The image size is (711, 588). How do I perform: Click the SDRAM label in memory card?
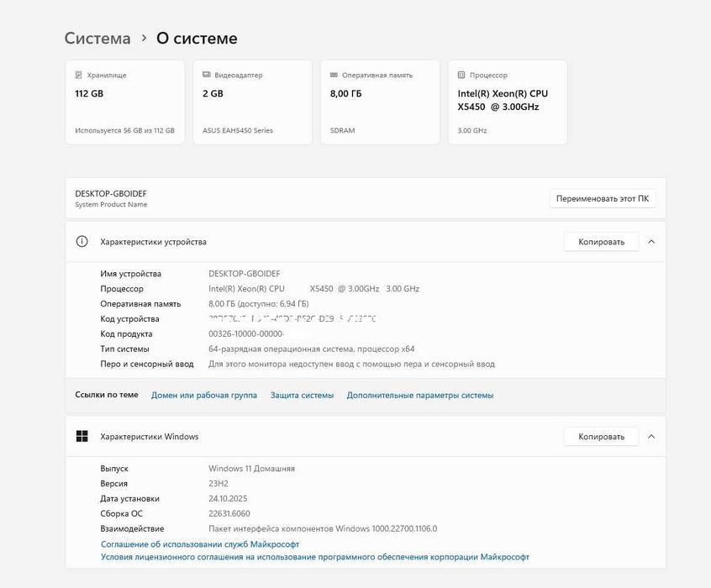(342, 130)
